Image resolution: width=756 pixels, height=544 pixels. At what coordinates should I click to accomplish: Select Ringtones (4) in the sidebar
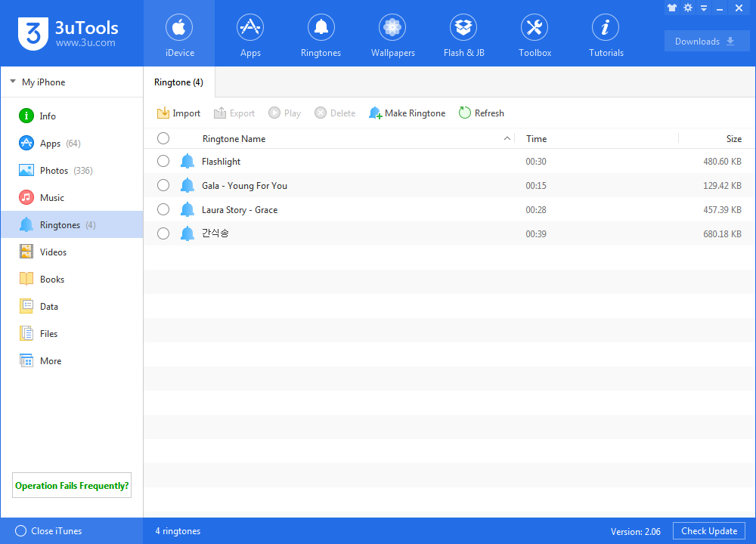pyautogui.click(x=73, y=224)
